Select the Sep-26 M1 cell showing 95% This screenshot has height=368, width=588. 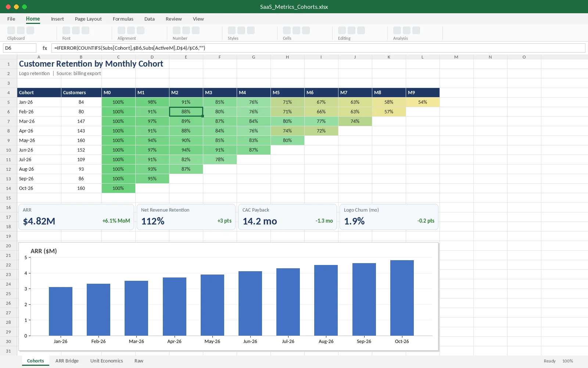pos(152,178)
